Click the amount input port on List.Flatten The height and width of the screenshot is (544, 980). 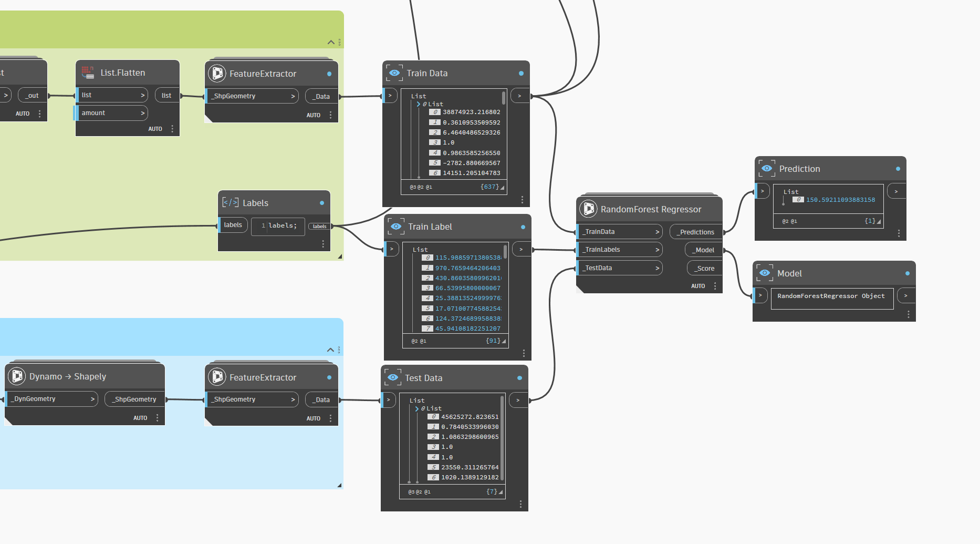pyautogui.click(x=111, y=113)
